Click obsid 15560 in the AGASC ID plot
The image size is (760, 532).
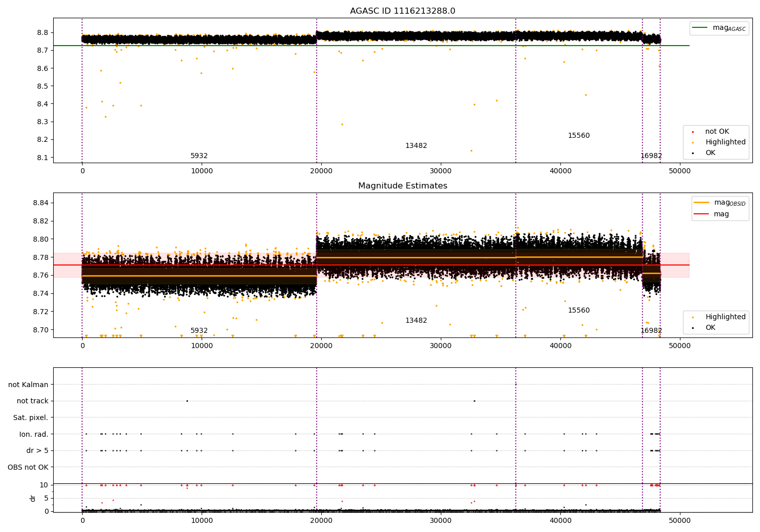(x=579, y=136)
